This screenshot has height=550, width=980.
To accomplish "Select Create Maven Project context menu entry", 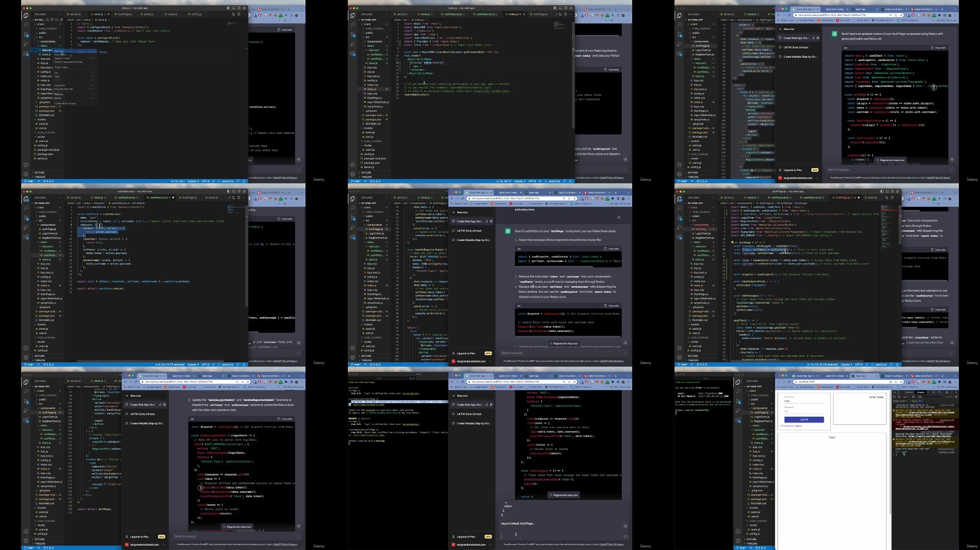I will tap(75, 103).
